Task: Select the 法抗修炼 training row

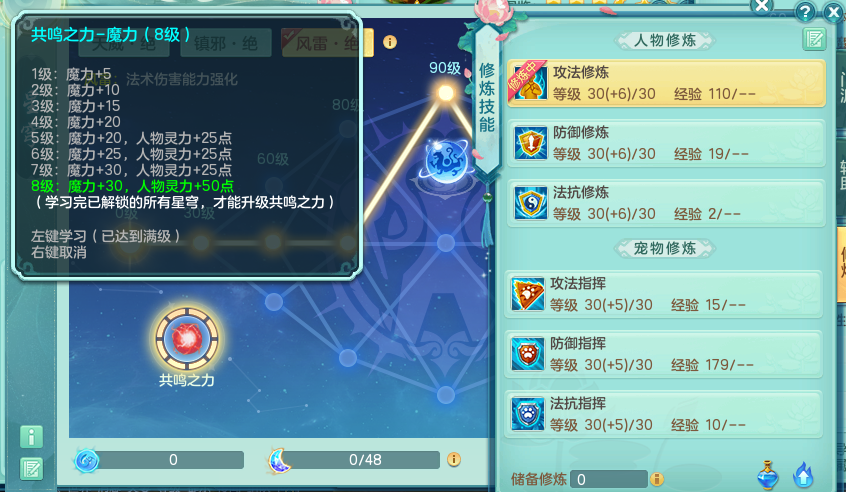Action: tap(666, 203)
